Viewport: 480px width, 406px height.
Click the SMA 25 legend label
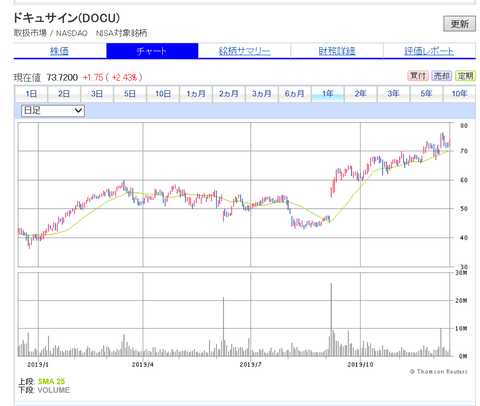(x=51, y=381)
